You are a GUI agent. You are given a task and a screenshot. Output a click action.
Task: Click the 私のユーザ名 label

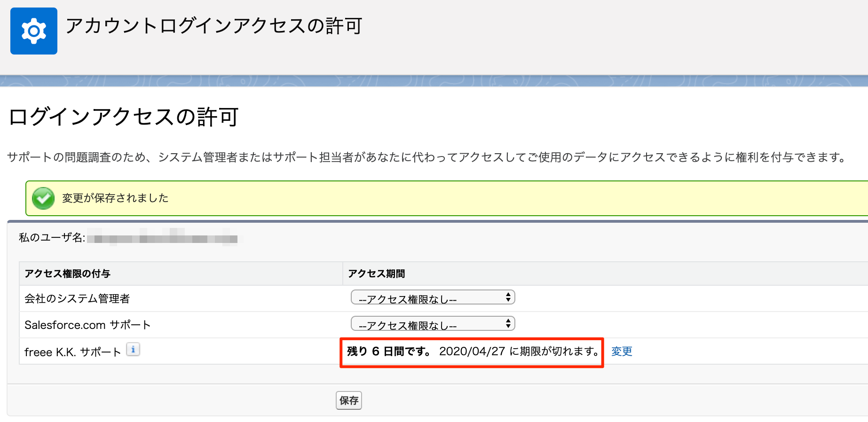click(52, 237)
